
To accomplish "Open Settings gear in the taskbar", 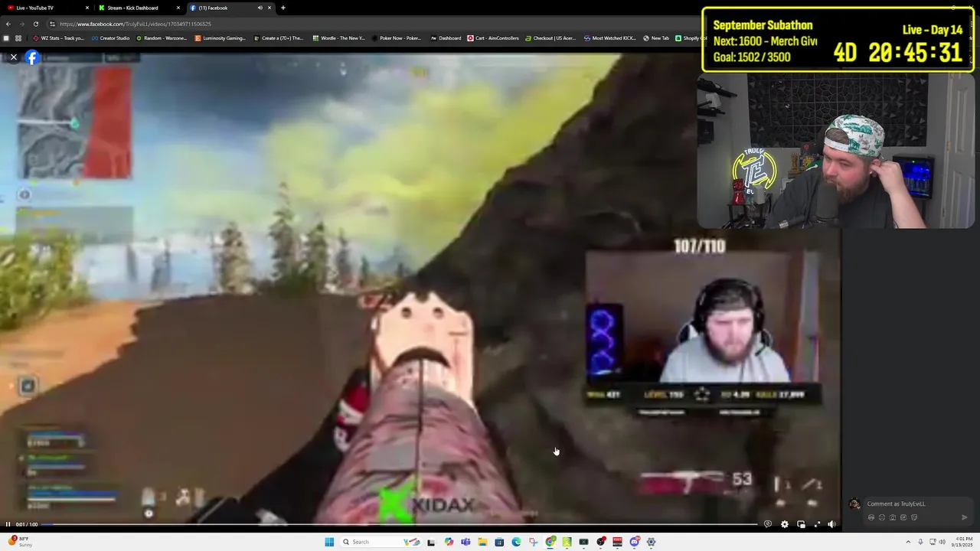I will tap(652, 542).
